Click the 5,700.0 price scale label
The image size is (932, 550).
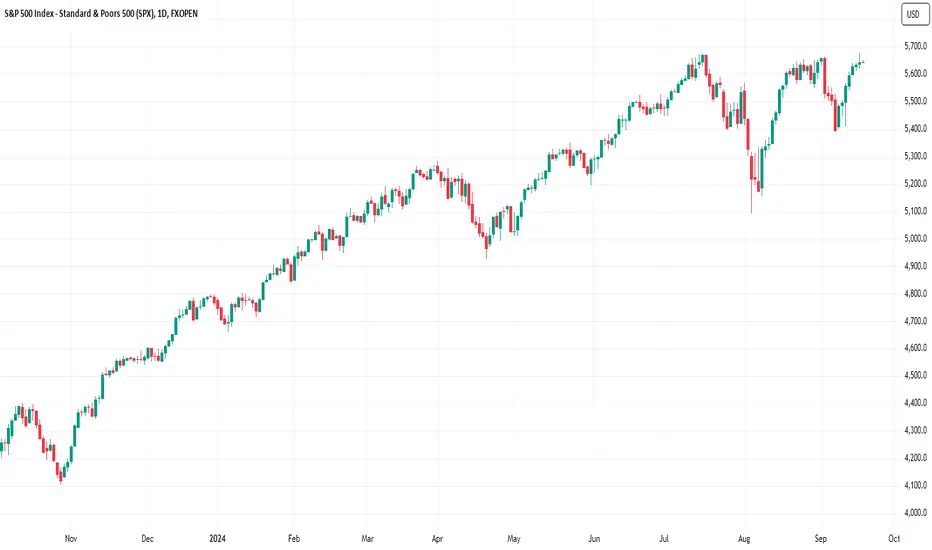click(915, 46)
